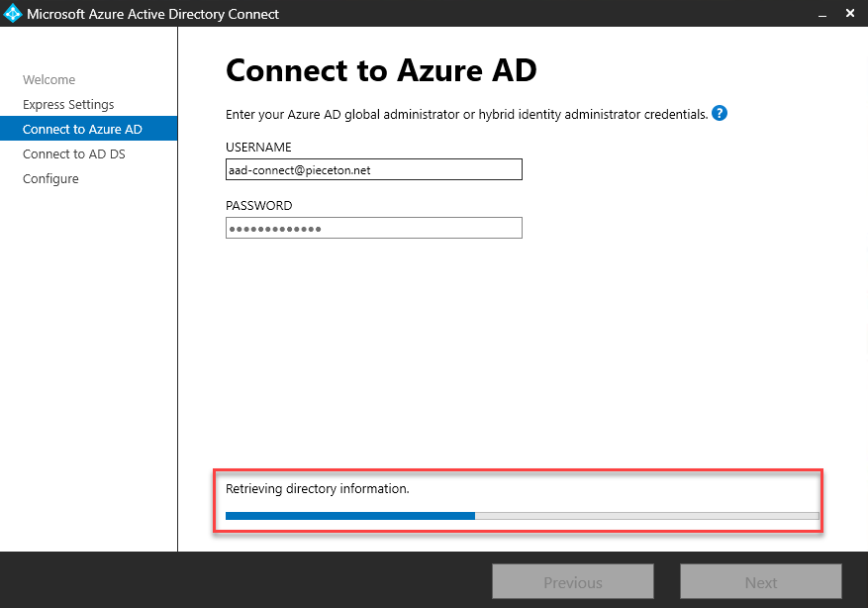The height and width of the screenshot is (608, 868).
Task: Open the blue help question mark icon
Action: pos(720,113)
